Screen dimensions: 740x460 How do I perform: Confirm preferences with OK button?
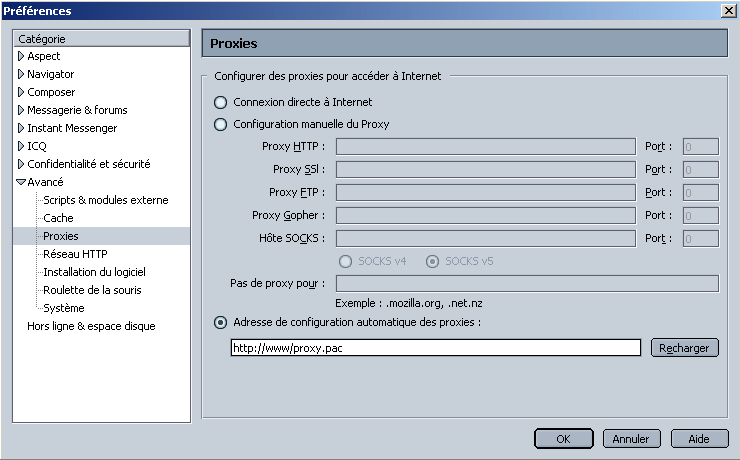pos(563,438)
